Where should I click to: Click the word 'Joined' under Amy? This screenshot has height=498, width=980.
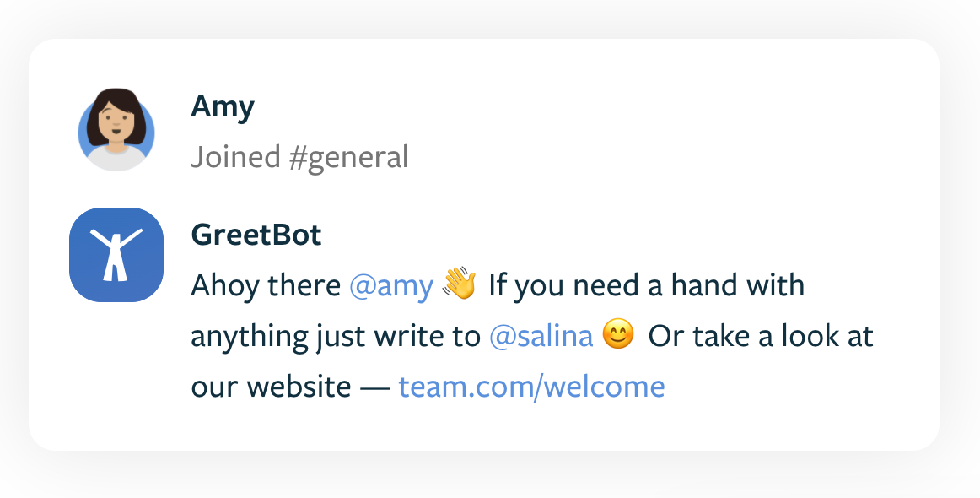tap(235, 157)
